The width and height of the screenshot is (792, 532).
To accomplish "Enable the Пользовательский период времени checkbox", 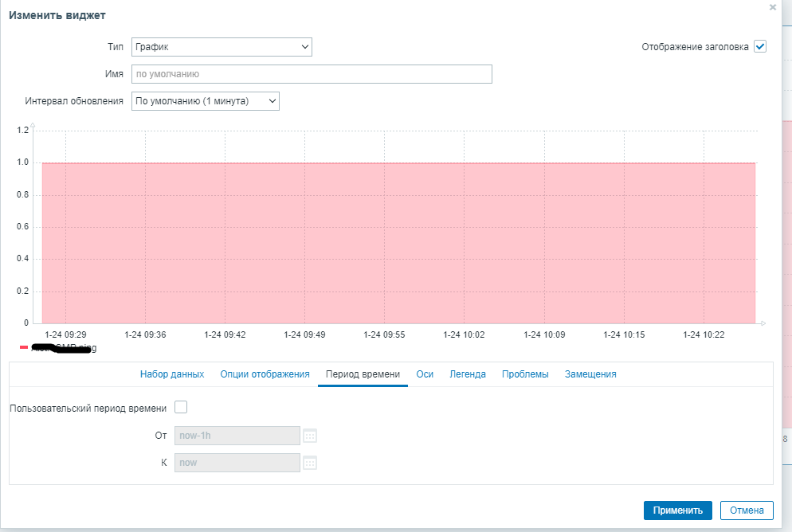I will click(181, 407).
